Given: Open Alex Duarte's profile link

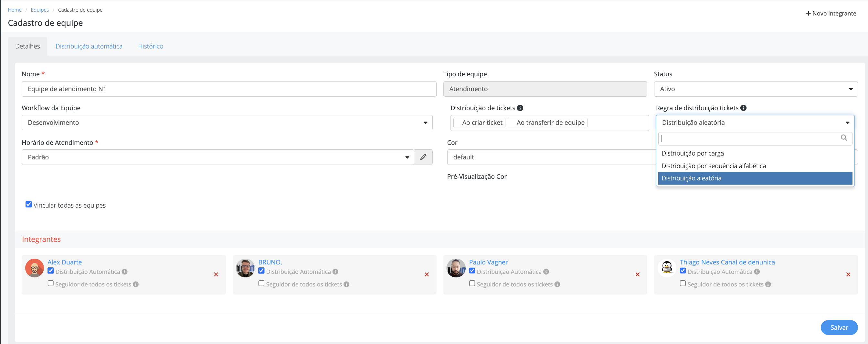Looking at the screenshot, I should 65,262.
